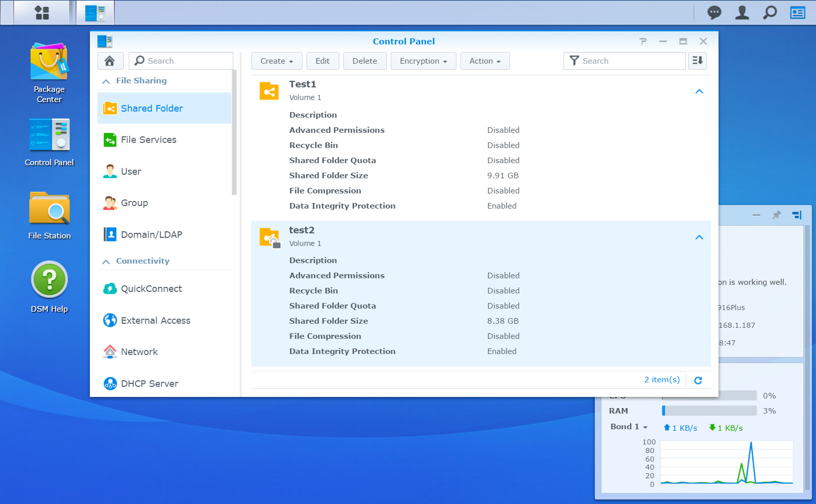Open Group settings
The height and width of the screenshot is (504, 816).
click(x=164, y=203)
